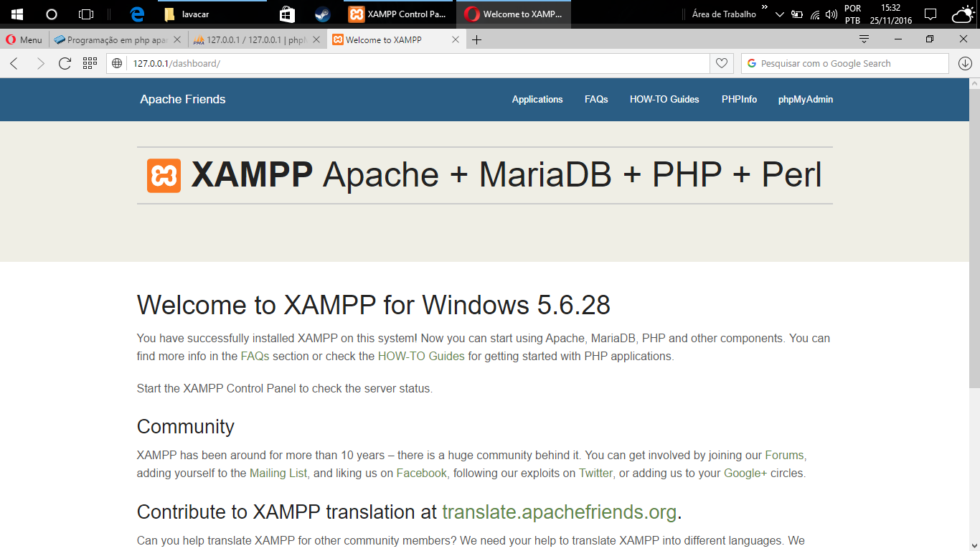Open the PHPInfo nav item
This screenshot has height=551, width=980.
739,99
